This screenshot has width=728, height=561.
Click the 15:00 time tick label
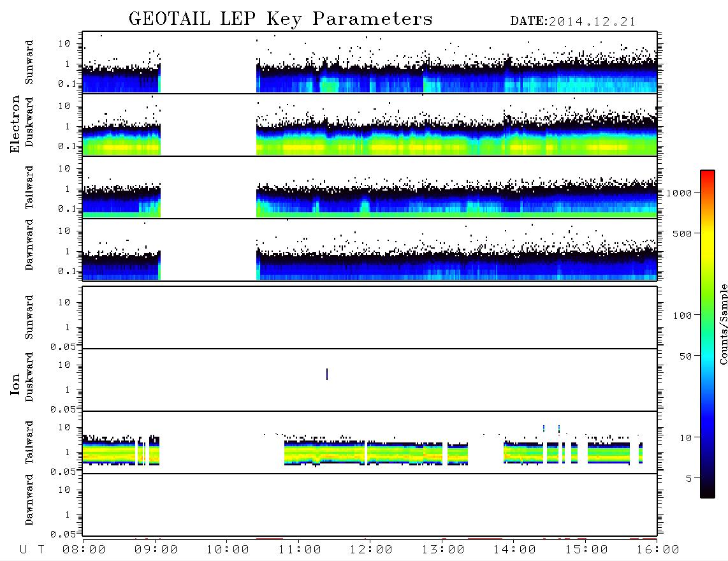point(586,550)
